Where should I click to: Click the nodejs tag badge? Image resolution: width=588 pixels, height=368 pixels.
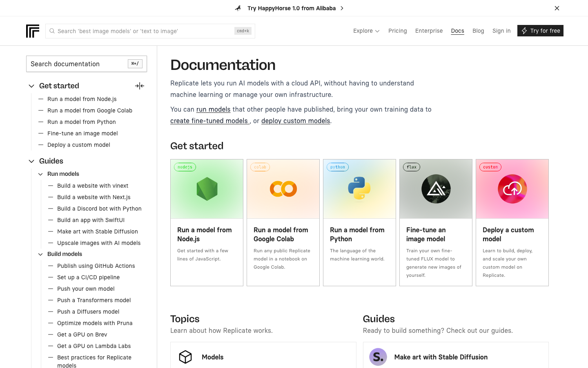coord(185,167)
